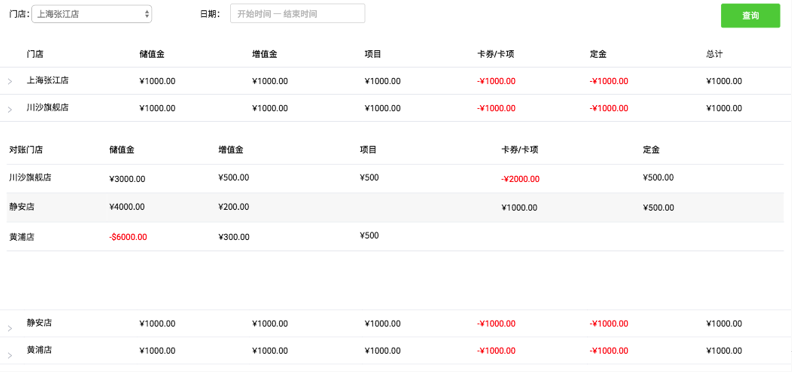Click 川沙旗舰店 in the 对账门店 sub-table

pos(30,177)
